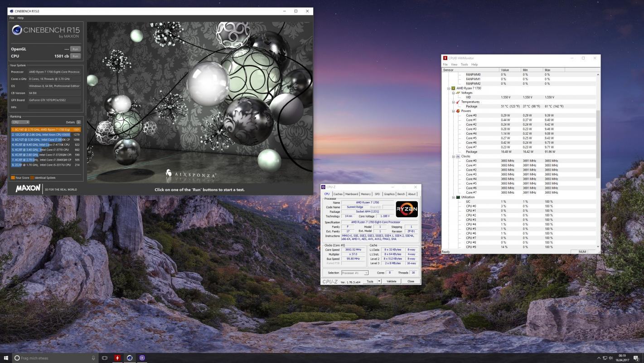The image size is (644, 363).
Task: Open the Processor #1 selection dropdown
Action: point(355,273)
